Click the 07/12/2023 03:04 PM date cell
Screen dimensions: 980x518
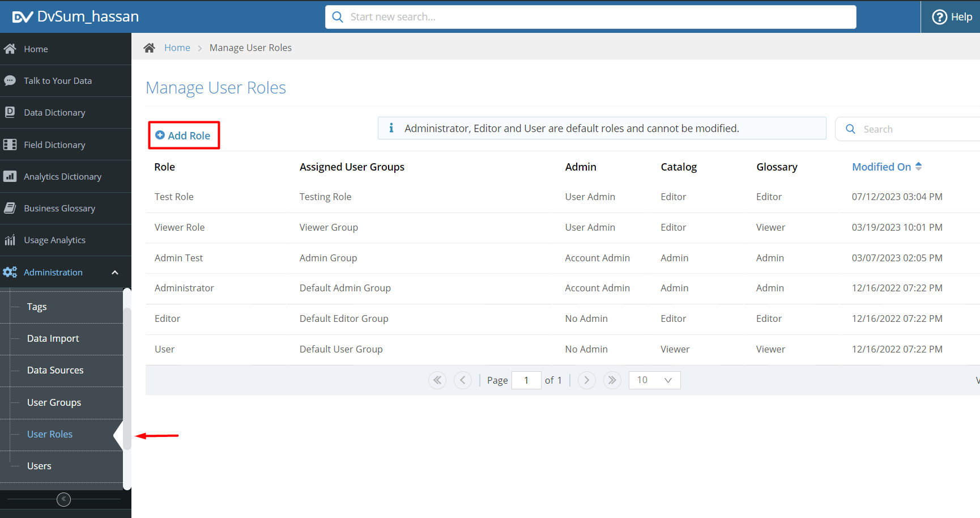pos(897,197)
